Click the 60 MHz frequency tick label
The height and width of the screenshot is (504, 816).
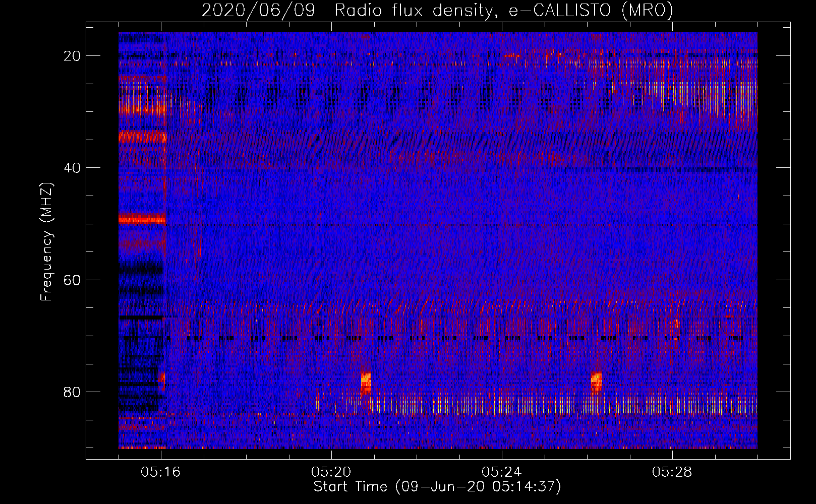[x=73, y=280]
